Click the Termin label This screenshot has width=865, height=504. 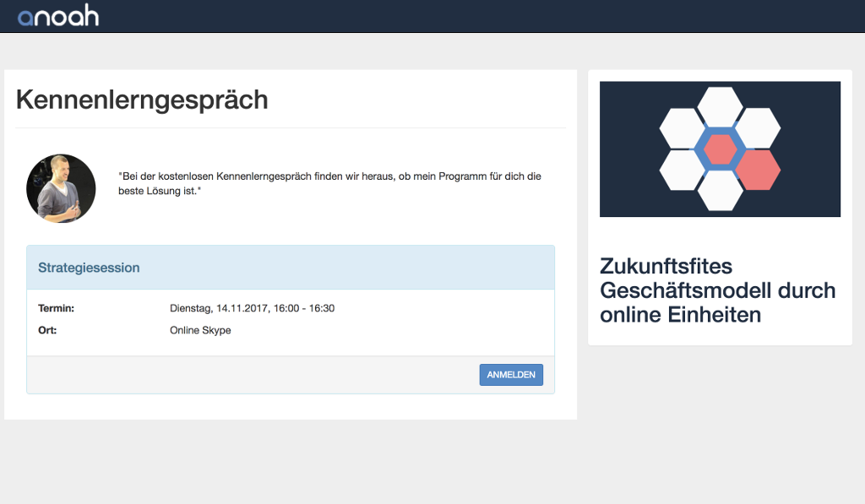click(56, 308)
